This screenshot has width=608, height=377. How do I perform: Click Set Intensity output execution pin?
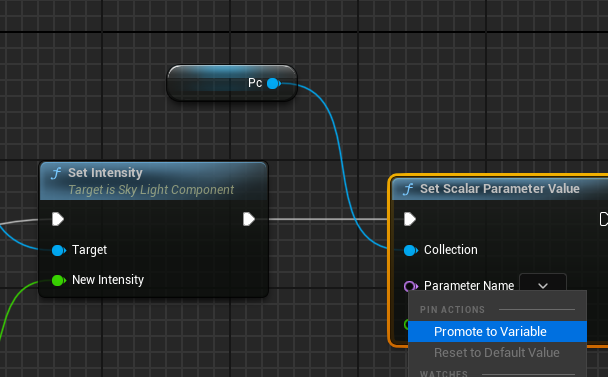coord(249,219)
